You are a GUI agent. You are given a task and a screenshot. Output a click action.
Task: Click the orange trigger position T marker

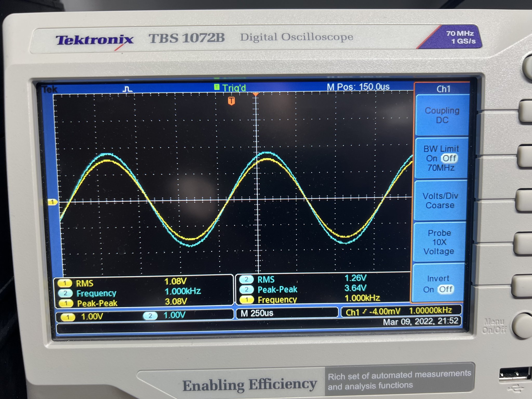coord(231,101)
